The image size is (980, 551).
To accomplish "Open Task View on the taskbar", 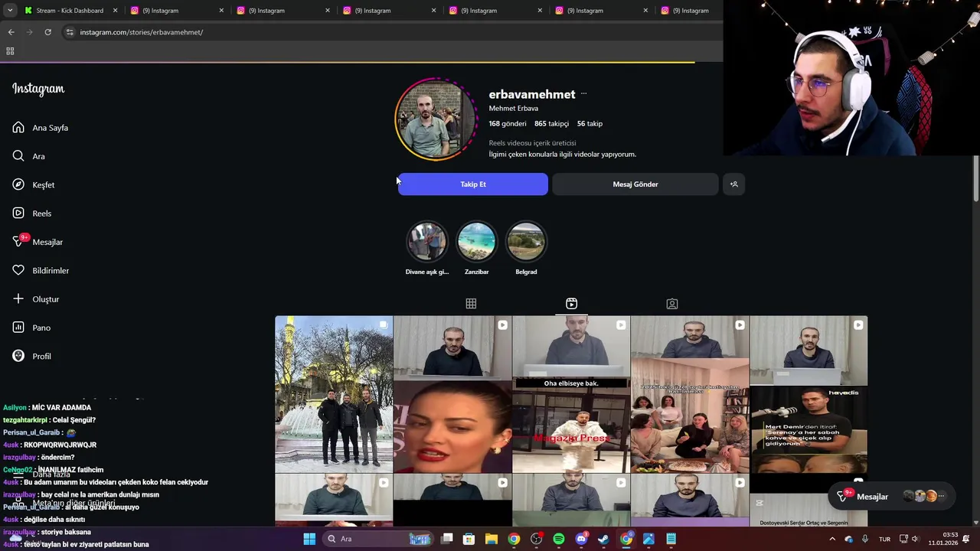I will click(x=447, y=539).
